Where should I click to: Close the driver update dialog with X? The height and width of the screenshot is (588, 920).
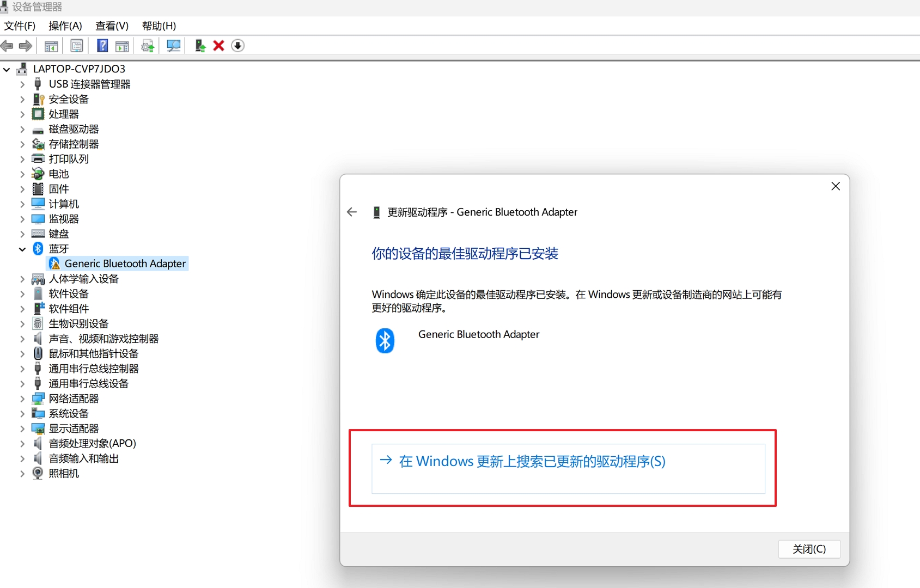coord(836,186)
